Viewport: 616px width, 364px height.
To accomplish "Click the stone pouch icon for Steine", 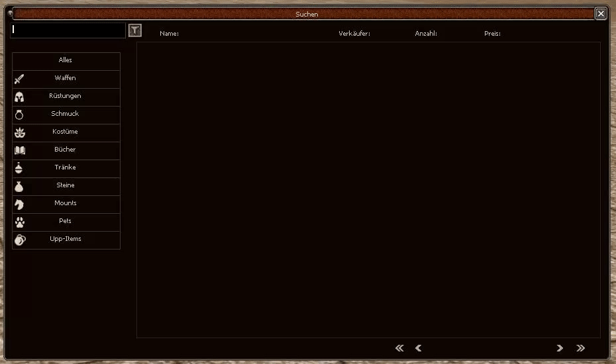I will (x=19, y=186).
